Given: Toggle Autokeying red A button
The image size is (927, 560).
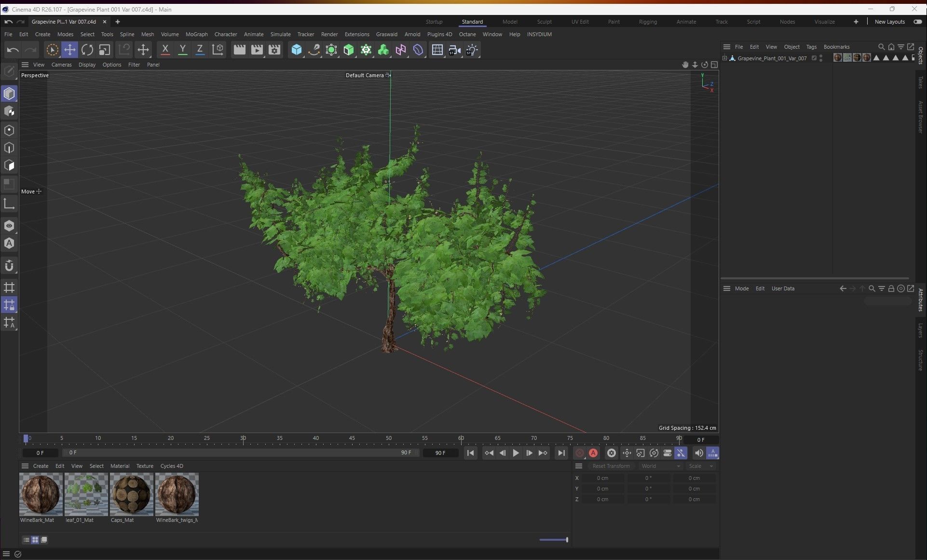Looking at the screenshot, I should (593, 453).
